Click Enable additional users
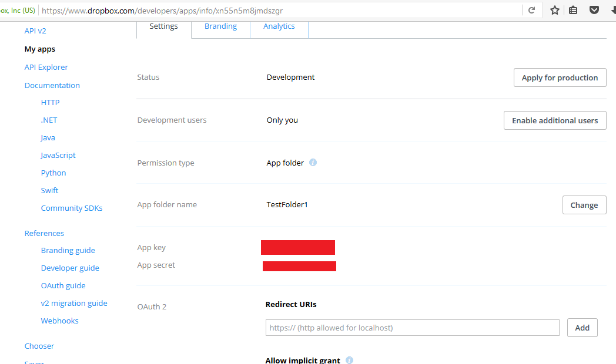This screenshot has width=616, height=364. coord(554,120)
